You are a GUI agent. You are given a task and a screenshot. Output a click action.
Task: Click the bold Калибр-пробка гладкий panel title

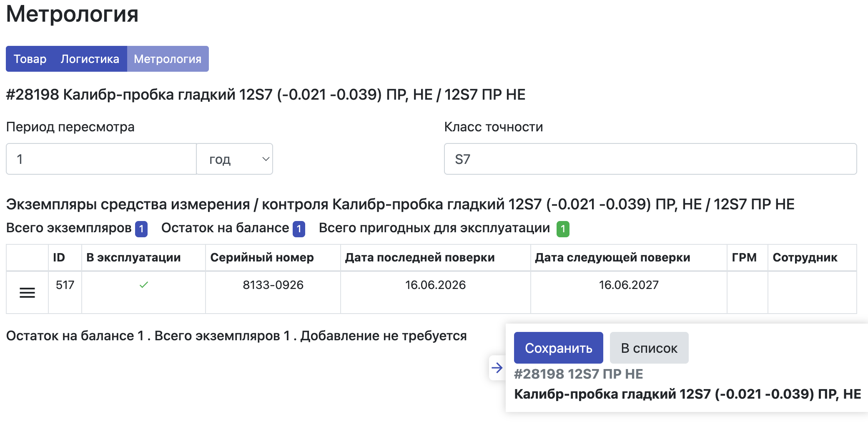click(x=687, y=394)
